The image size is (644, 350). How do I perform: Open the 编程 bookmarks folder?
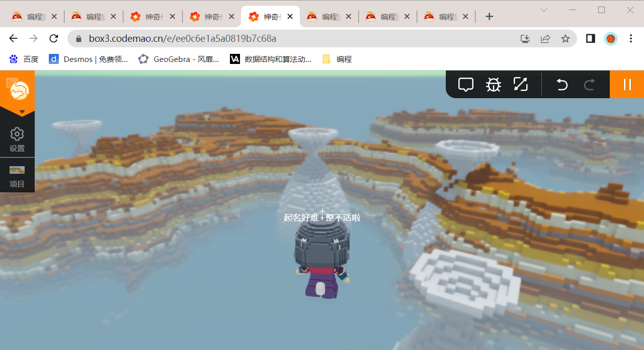click(x=337, y=59)
